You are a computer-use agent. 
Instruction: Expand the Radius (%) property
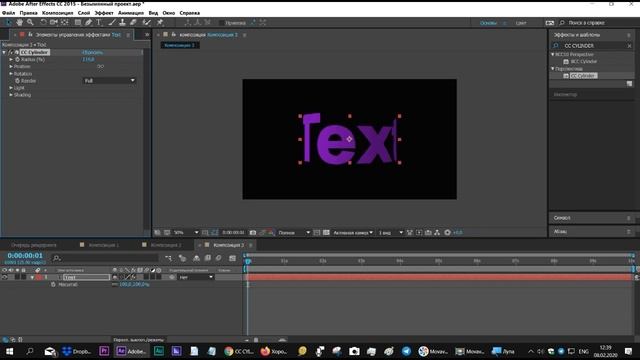click(11, 60)
